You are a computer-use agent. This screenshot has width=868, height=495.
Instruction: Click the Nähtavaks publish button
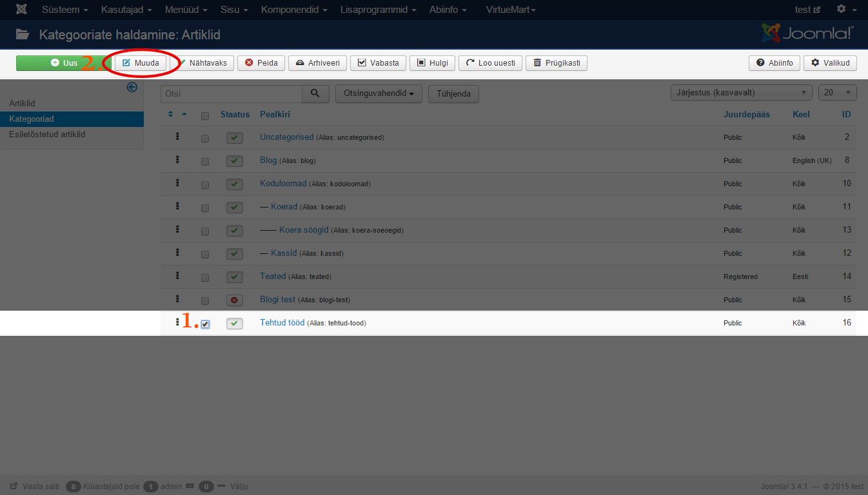pos(202,63)
